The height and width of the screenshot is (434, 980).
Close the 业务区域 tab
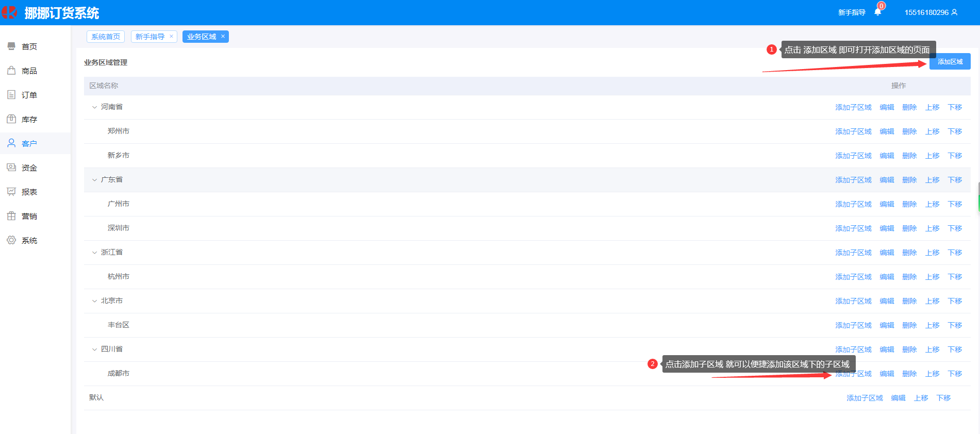tap(223, 36)
